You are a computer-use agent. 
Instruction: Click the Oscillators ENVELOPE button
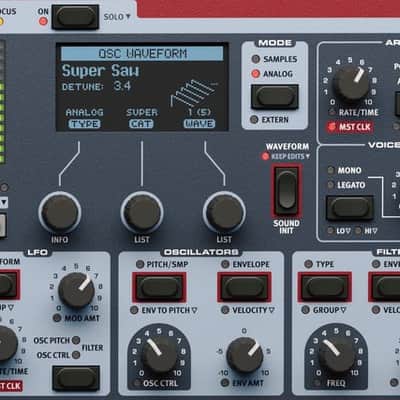coord(244,287)
